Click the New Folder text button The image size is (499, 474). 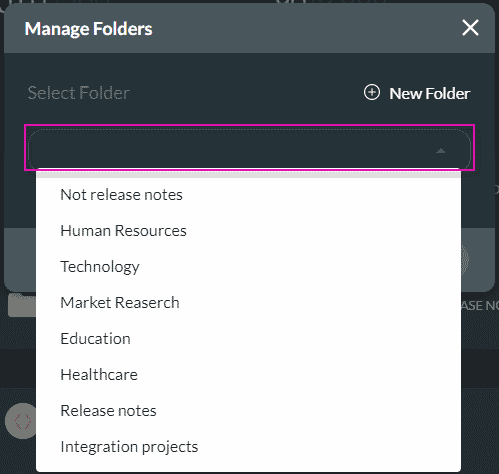[430, 93]
